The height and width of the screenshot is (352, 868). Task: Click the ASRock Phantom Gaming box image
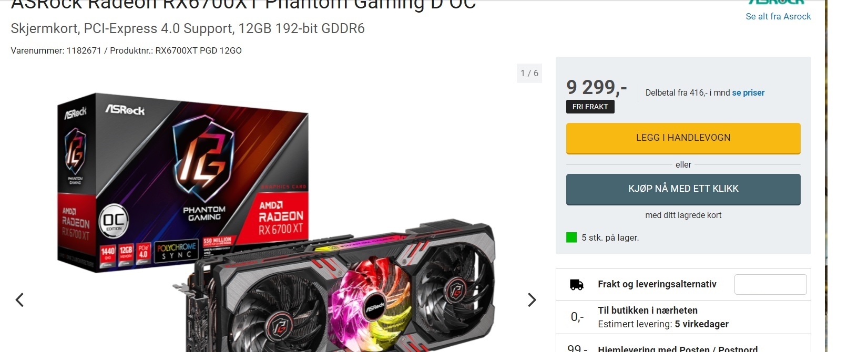[x=182, y=183]
